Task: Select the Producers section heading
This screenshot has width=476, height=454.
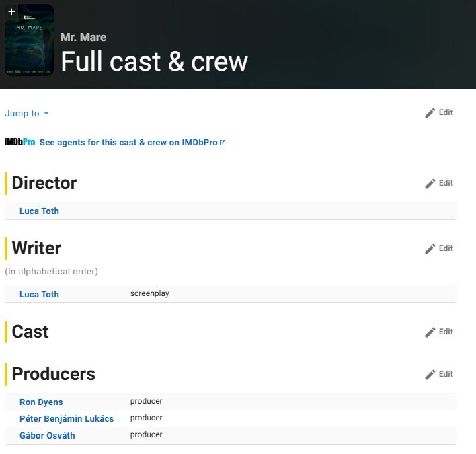Action: pyautogui.click(x=54, y=374)
